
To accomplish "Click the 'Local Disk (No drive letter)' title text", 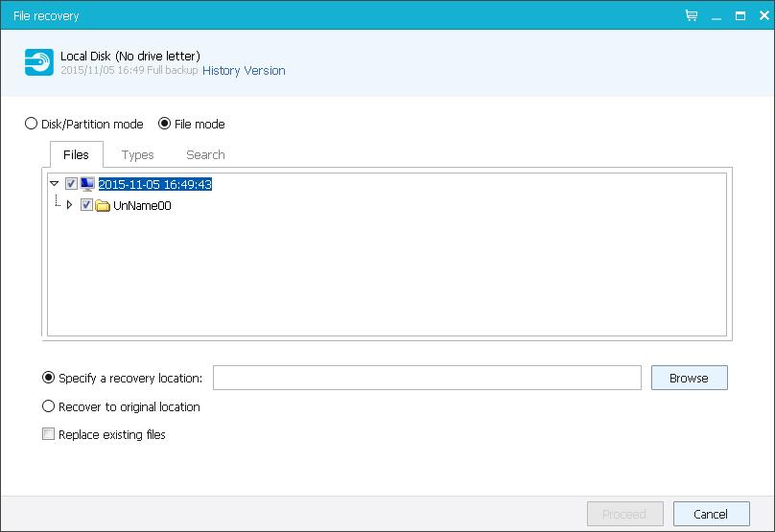I will (130, 56).
